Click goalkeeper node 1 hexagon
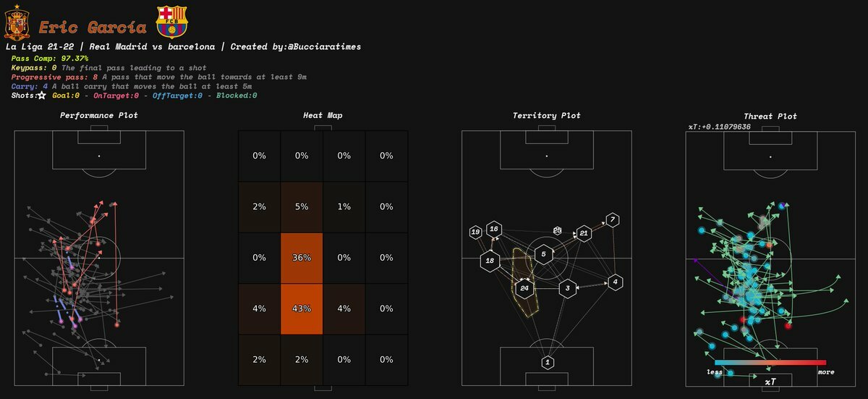 point(548,362)
